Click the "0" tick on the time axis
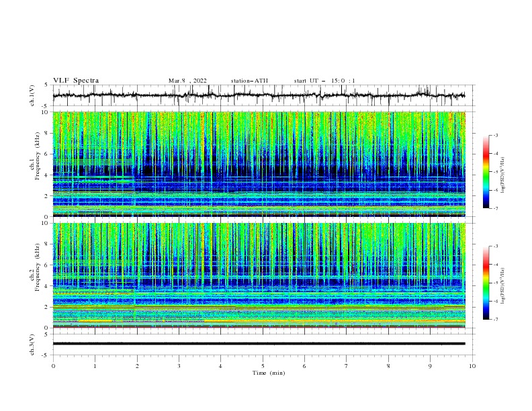Screen dimensions: 532x411 pos(53,366)
